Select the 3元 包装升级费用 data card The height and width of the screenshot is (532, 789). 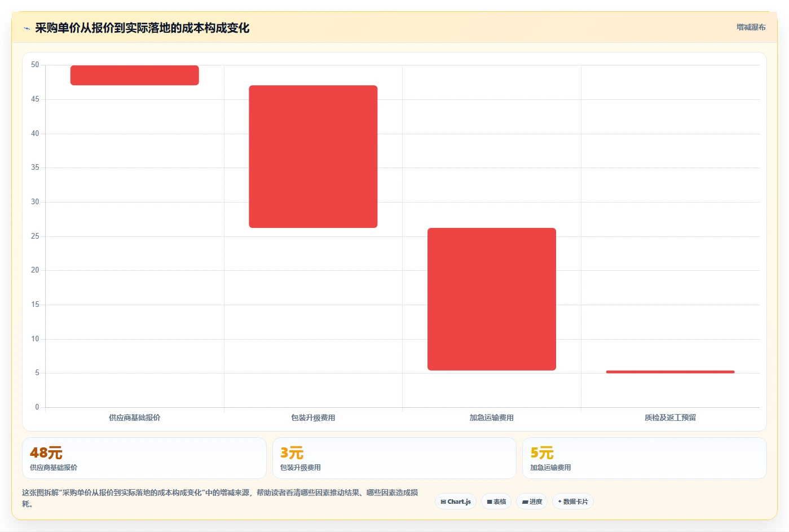394,458
